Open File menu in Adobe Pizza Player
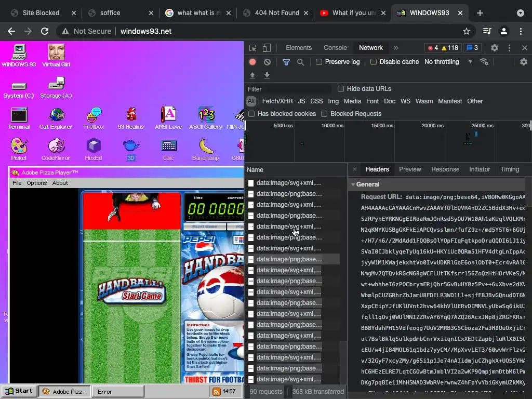The image size is (532, 399). (17, 183)
